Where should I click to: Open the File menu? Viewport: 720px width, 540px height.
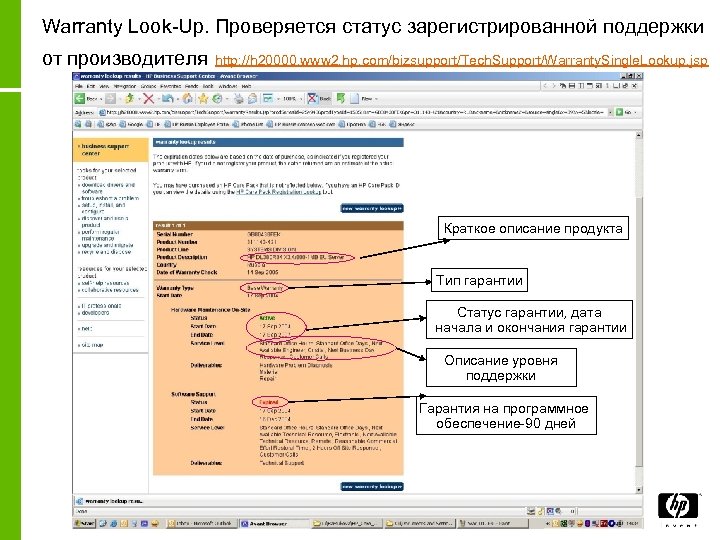coord(79,86)
